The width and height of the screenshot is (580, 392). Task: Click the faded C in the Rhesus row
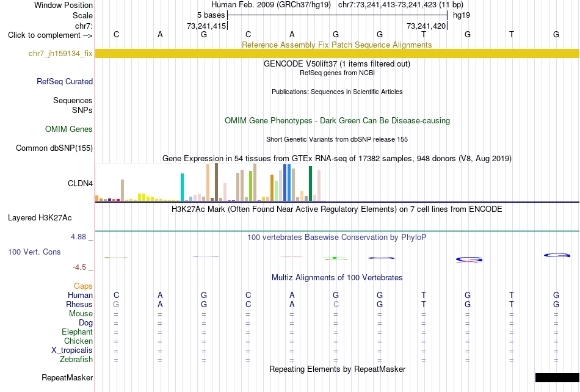click(336, 304)
